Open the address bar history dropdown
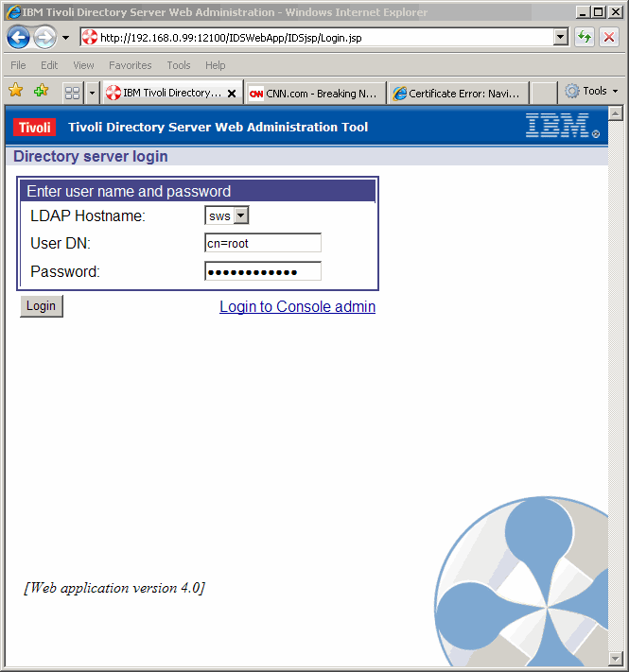This screenshot has width=629, height=672. click(561, 38)
